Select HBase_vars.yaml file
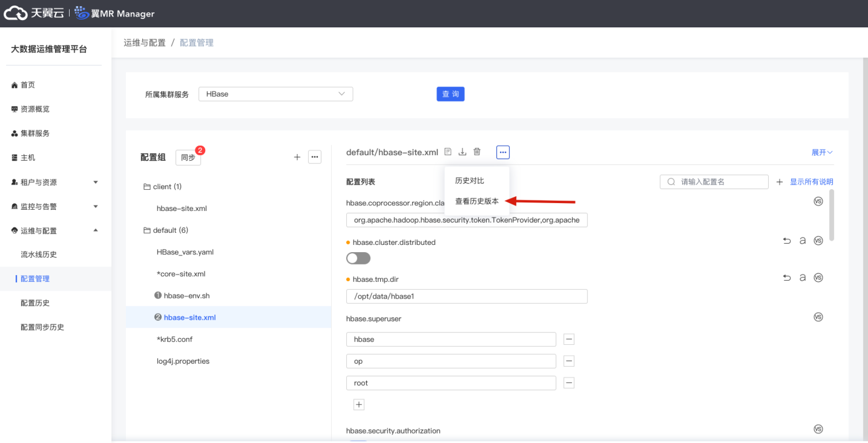 185,252
